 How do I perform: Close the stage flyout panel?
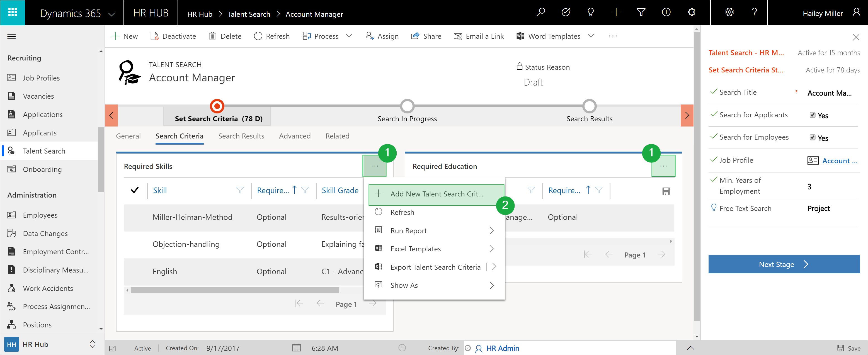tap(855, 37)
